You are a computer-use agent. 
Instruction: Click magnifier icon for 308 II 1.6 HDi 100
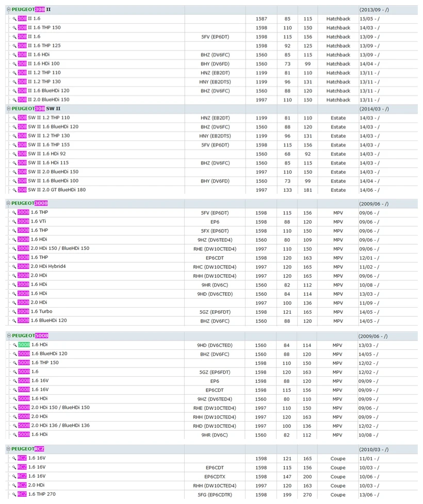point(14,64)
